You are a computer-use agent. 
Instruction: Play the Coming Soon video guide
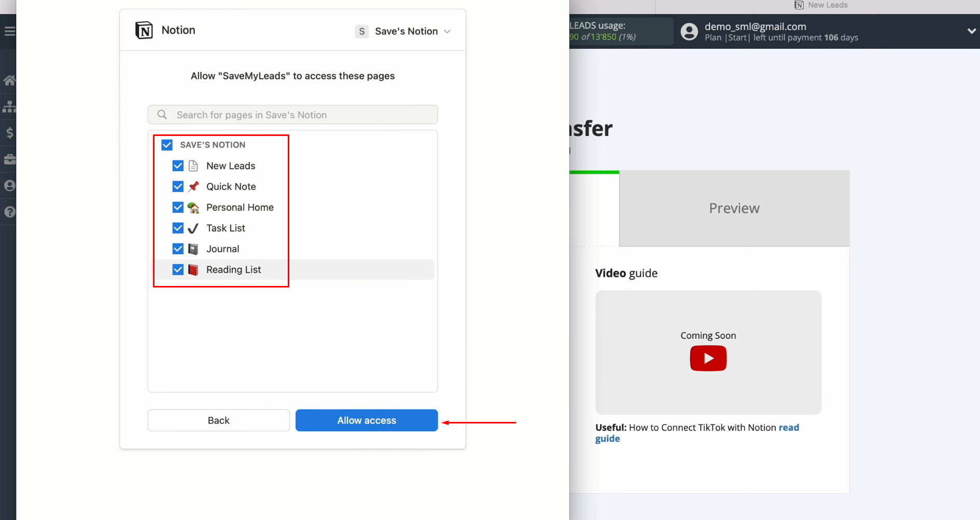coord(708,359)
